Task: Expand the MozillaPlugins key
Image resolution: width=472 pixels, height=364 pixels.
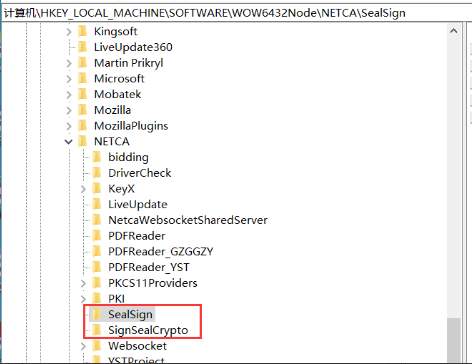Action: [x=69, y=126]
